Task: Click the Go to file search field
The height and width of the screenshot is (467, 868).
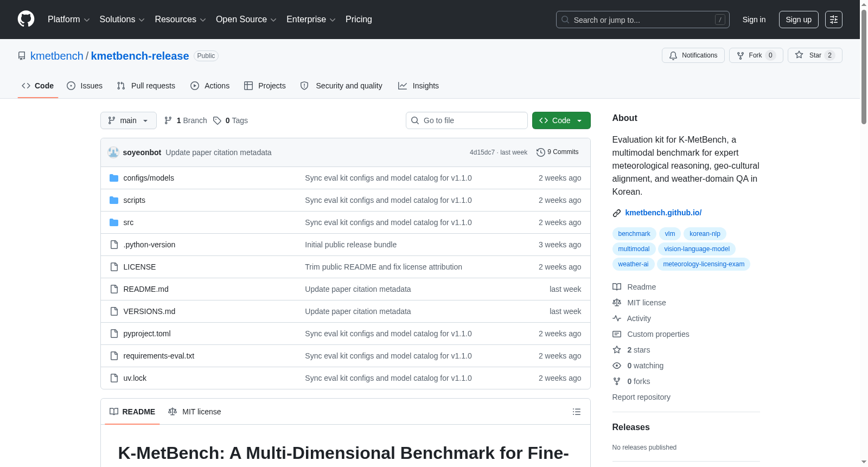Action: (467, 120)
